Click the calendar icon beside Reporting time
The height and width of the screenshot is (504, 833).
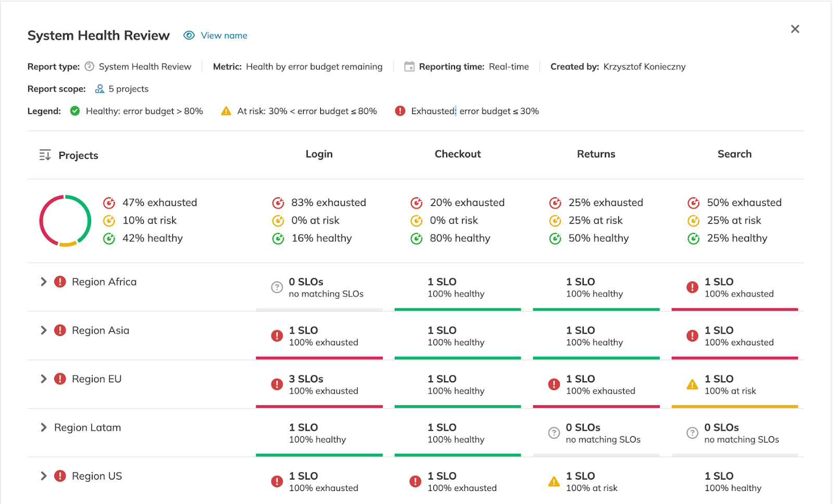coord(409,66)
